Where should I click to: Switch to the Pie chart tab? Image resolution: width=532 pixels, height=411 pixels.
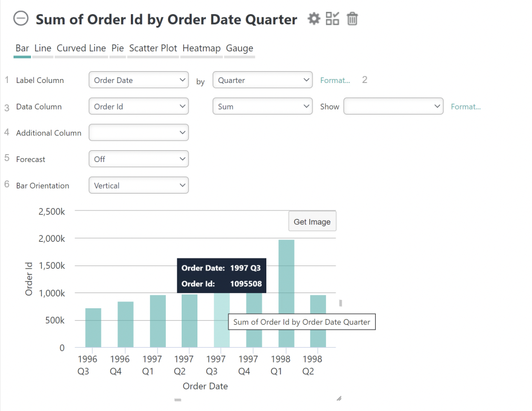(118, 48)
